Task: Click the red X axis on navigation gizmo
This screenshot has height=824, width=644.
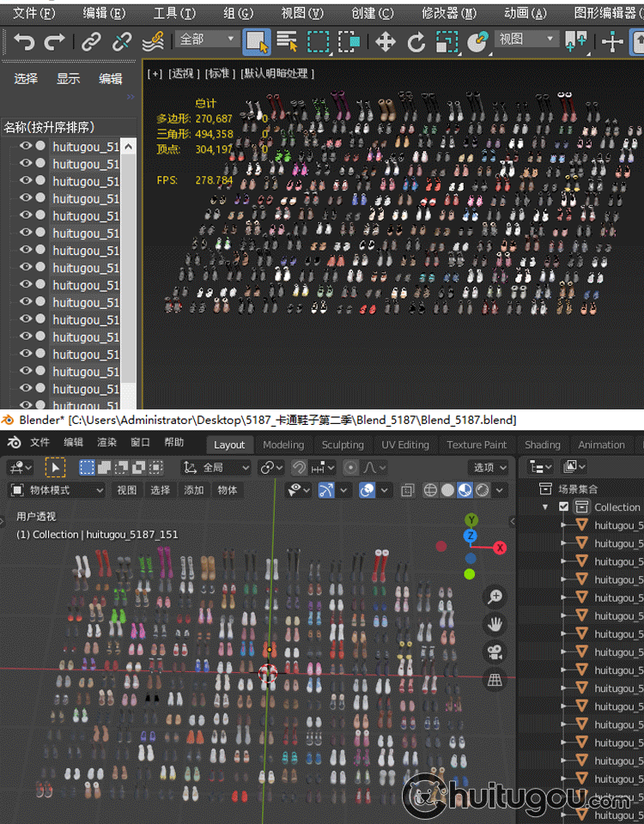Action: [x=500, y=548]
